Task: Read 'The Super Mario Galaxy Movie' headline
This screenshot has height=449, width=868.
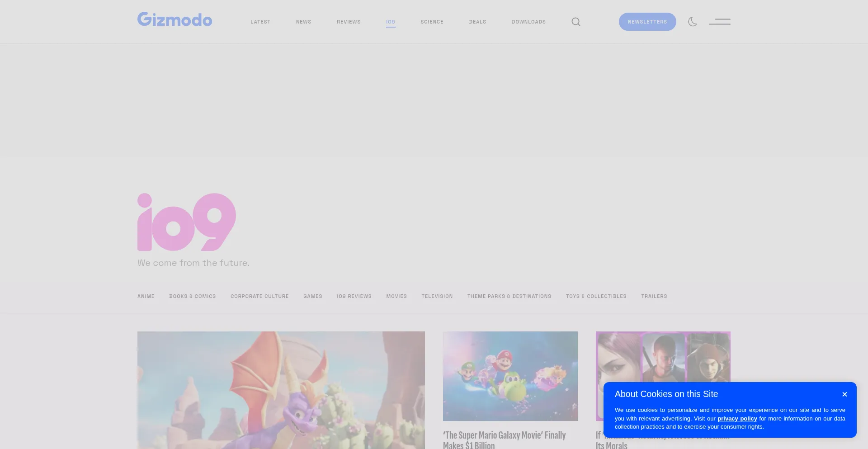Action: pyautogui.click(x=505, y=440)
